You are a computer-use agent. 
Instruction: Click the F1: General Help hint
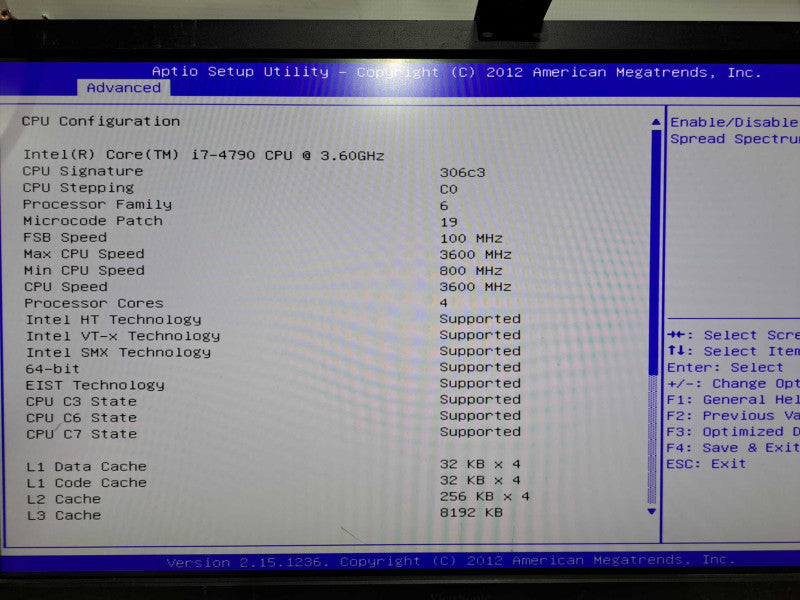[733, 399]
